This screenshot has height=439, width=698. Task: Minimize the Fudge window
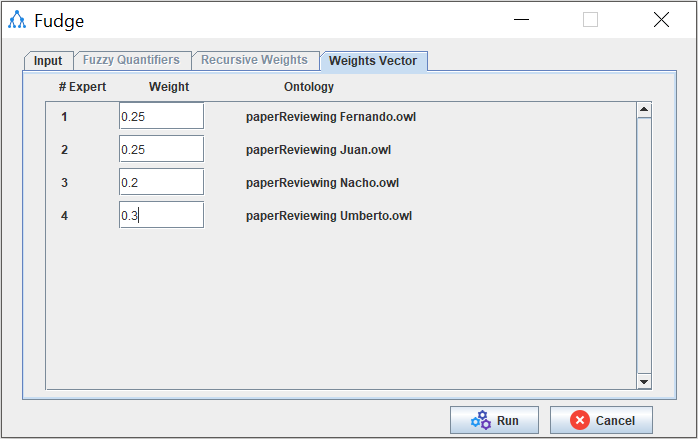pyautogui.click(x=520, y=20)
